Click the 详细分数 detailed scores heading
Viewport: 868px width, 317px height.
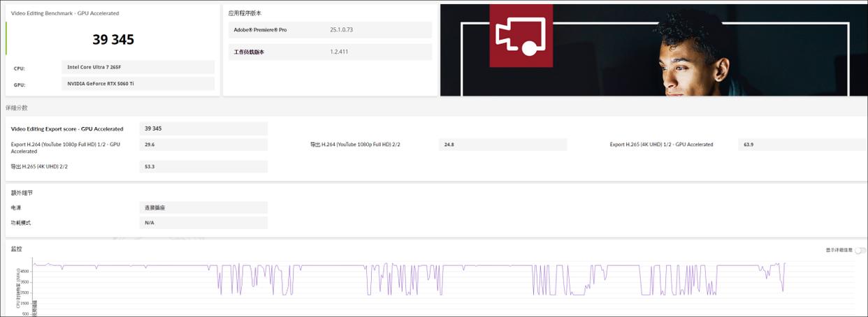[x=17, y=108]
